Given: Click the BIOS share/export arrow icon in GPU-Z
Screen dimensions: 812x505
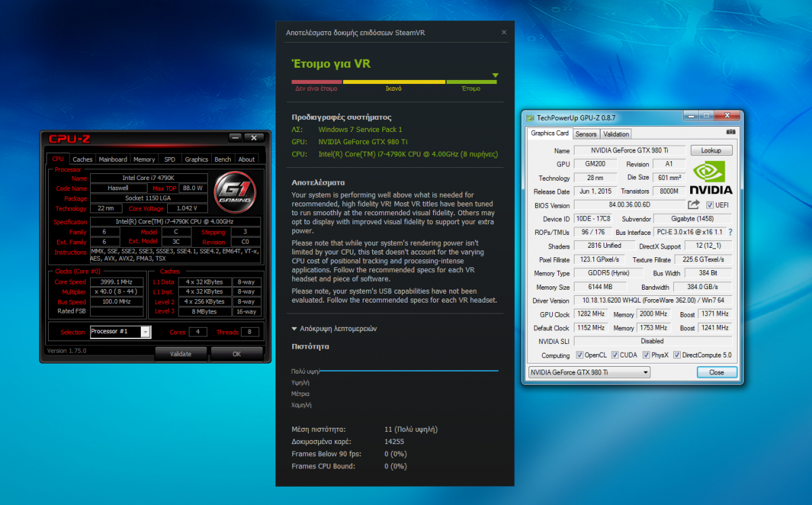Looking at the screenshot, I should [x=694, y=204].
